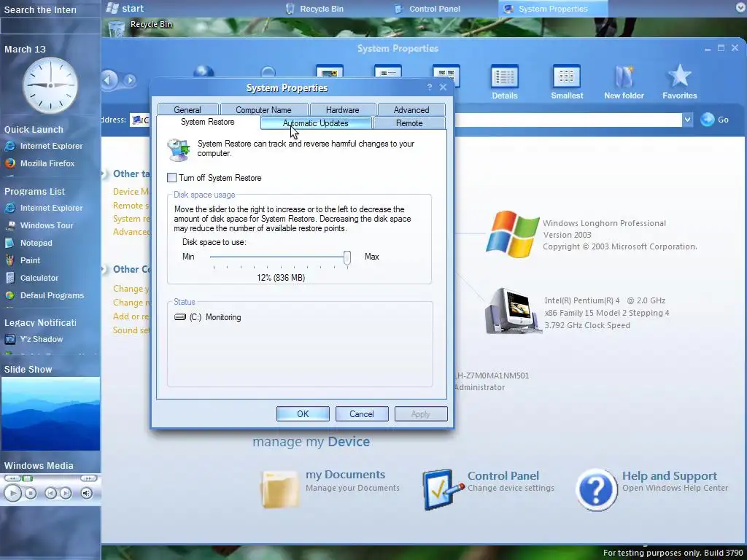The height and width of the screenshot is (560, 747).
Task: Click Y'z Shadow notification item
Action: coord(34,339)
